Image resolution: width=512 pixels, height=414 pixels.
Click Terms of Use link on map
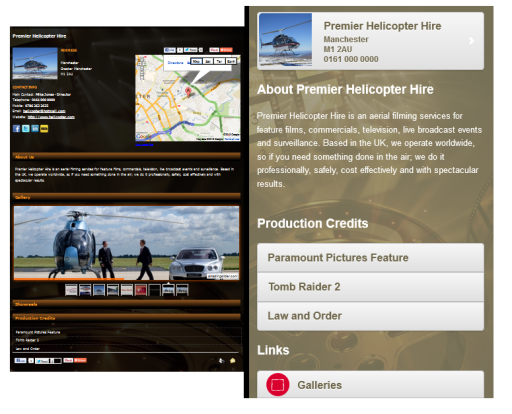point(232,139)
